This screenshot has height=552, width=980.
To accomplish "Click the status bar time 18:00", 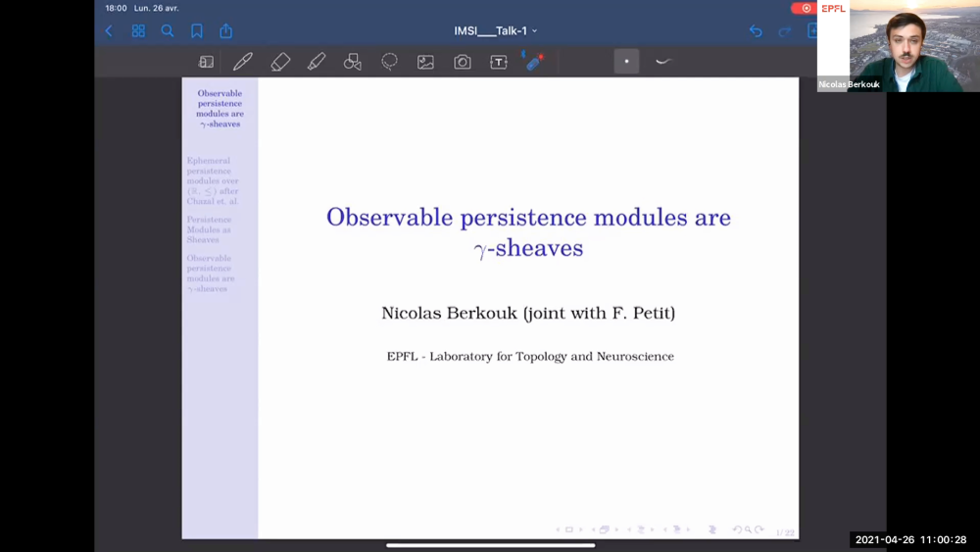I will point(117,8).
